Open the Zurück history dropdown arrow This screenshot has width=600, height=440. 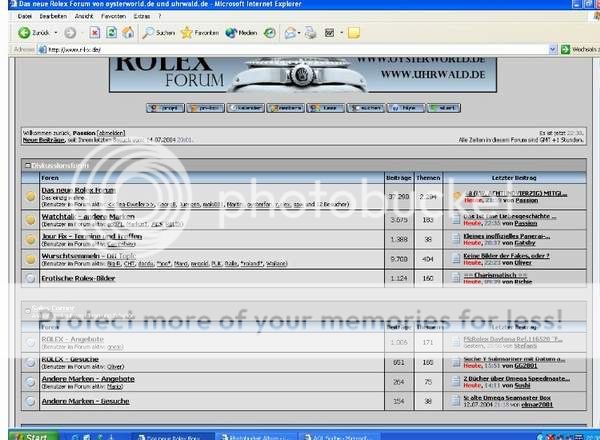56,33
